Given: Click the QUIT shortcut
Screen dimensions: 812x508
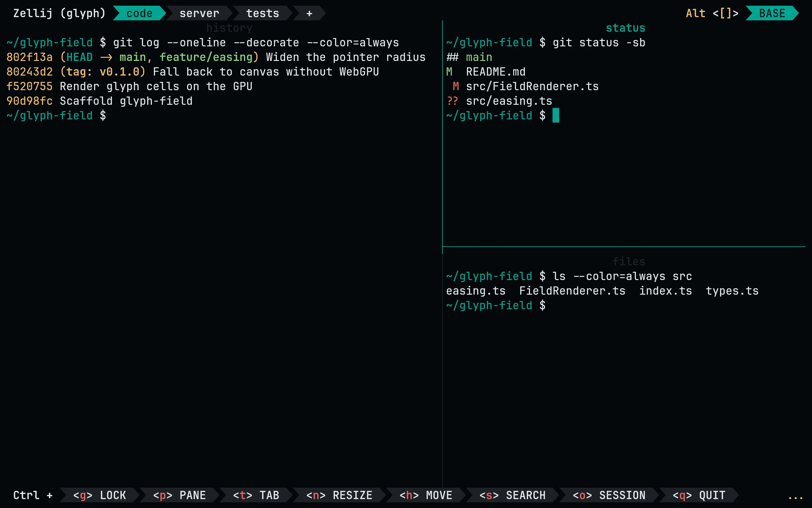Looking at the screenshot, I should (699, 495).
